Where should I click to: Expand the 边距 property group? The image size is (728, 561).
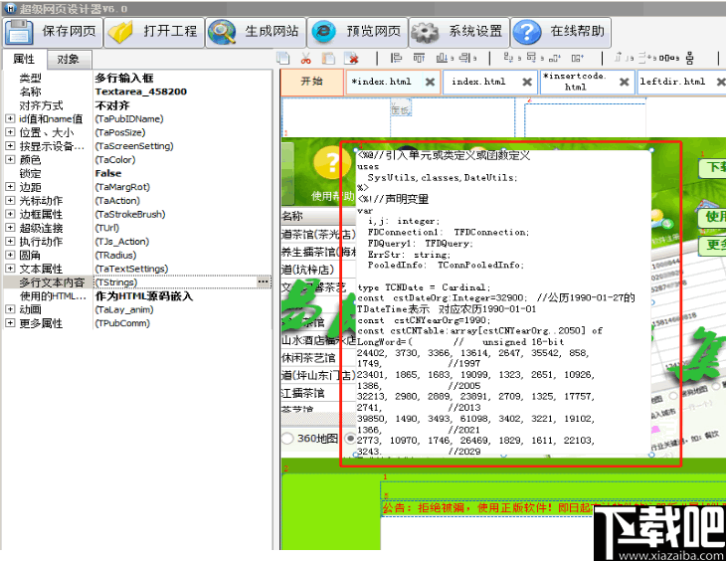click(10, 187)
